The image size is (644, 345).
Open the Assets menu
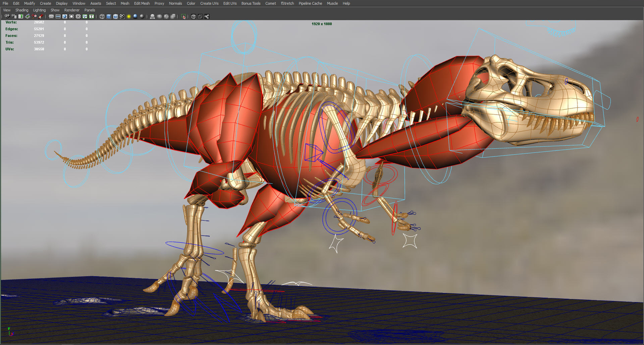(x=96, y=3)
